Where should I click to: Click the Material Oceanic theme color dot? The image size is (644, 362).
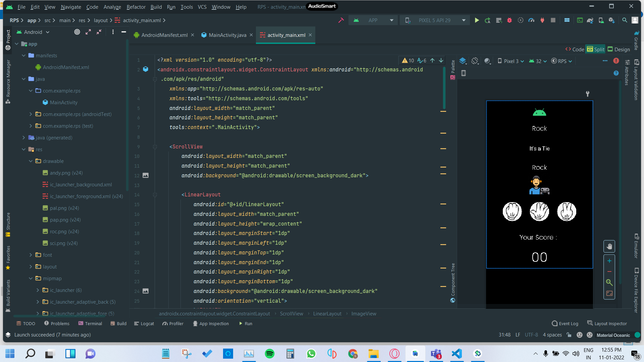(x=638, y=335)
